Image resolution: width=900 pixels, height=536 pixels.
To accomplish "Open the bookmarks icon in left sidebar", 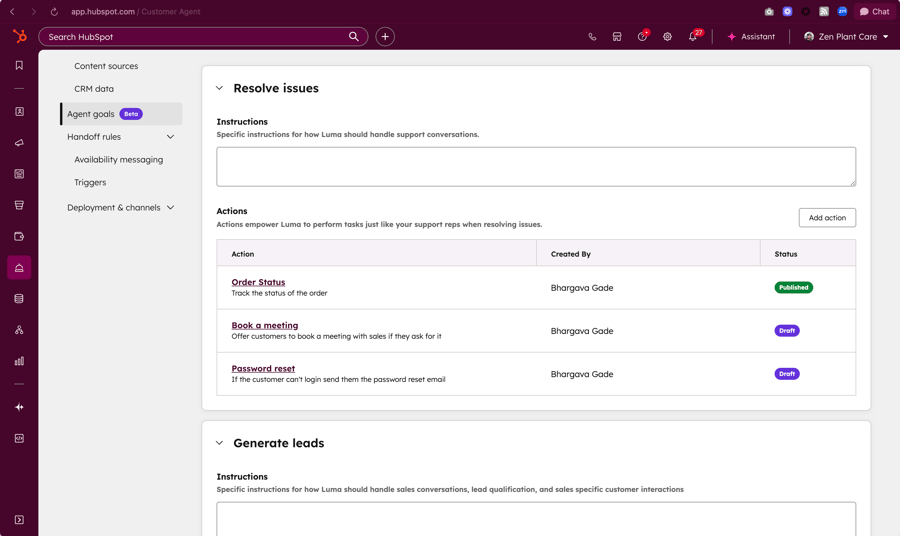I will pyautogui.click(x=19, y=66).
